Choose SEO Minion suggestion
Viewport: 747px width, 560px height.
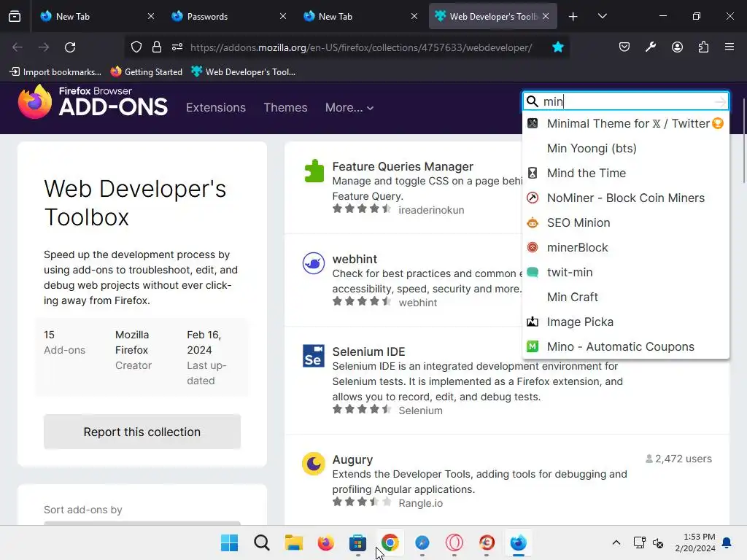[x=625, y=222]
